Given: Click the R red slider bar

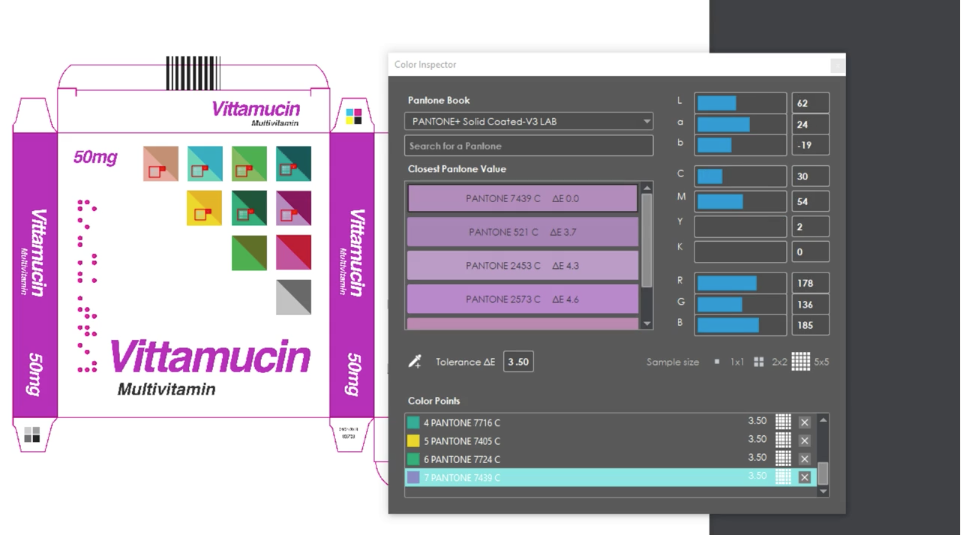Looking at the screenshot, I should click(740, 283).
